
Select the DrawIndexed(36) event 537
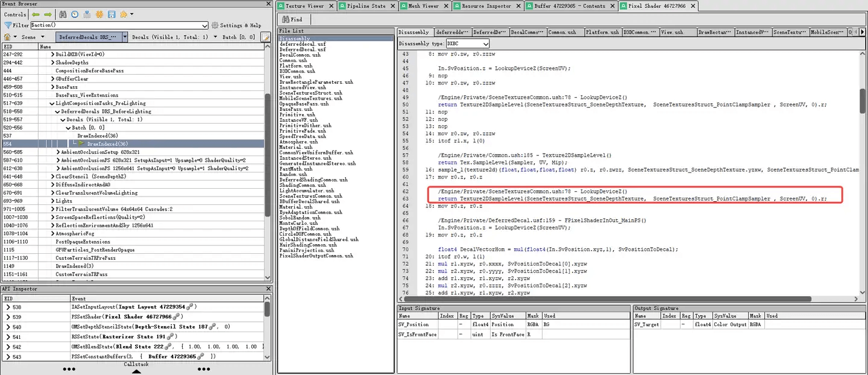click(133, 136)
